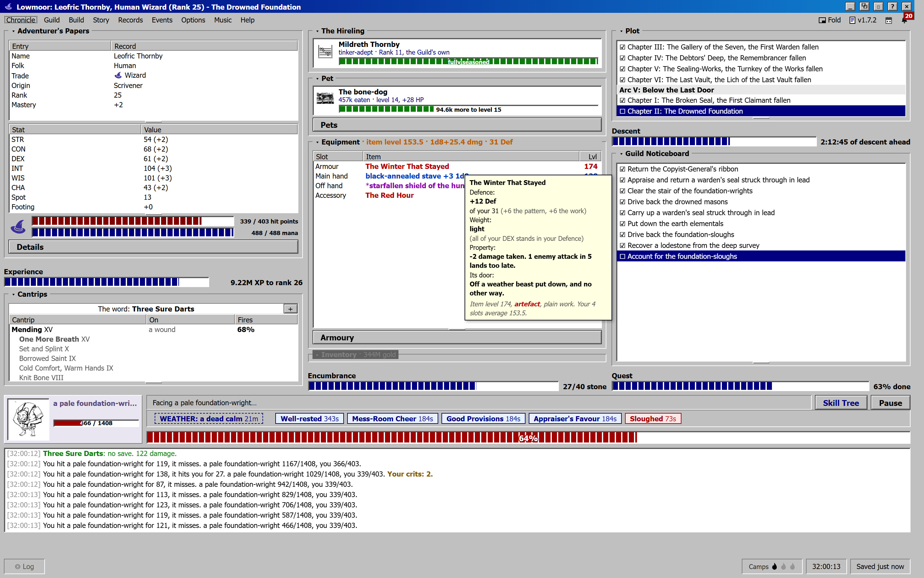Toggle the Chapter II: The Drowned Foundation checkbox
This screenshot has height=578, width=924.
(x=622, y=111)
